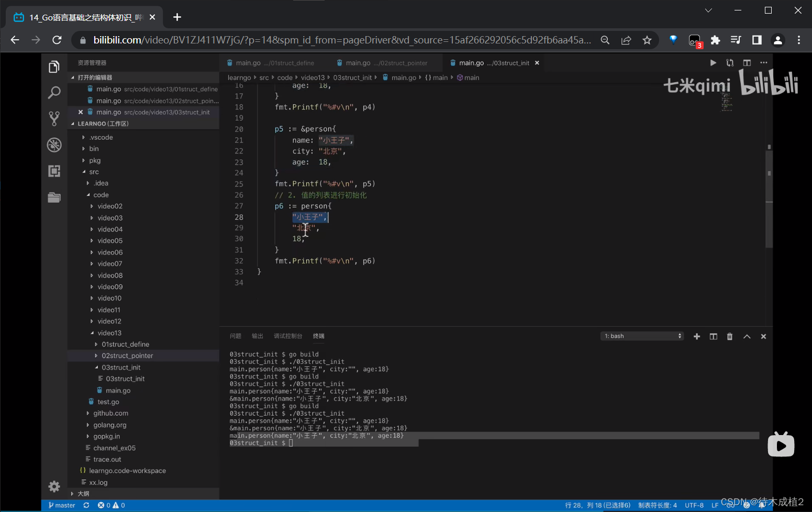Select the 1: bash terminal dropdown
The height and width of the screenshot is (512, 812).
[x=642, y=336]
